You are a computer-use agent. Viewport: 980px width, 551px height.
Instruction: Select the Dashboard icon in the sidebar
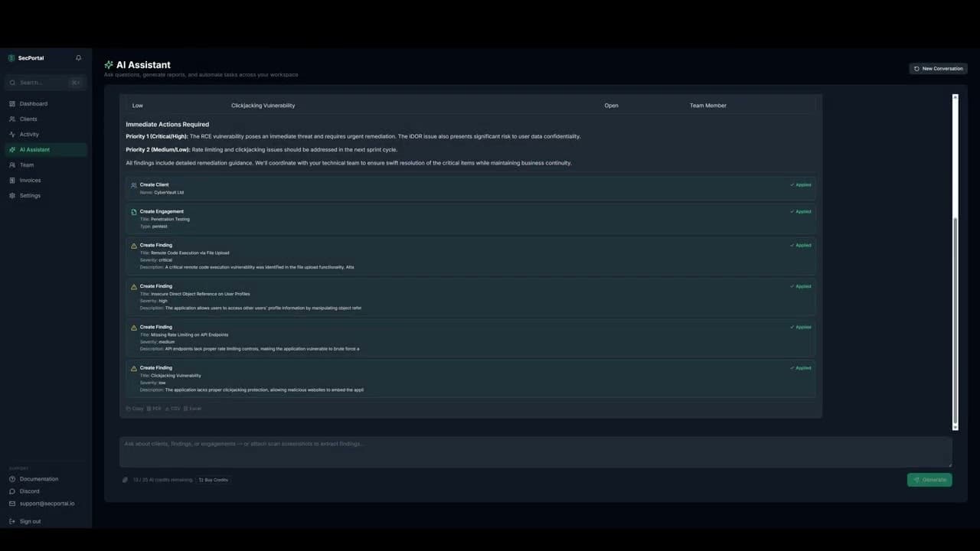coord(11,103)
